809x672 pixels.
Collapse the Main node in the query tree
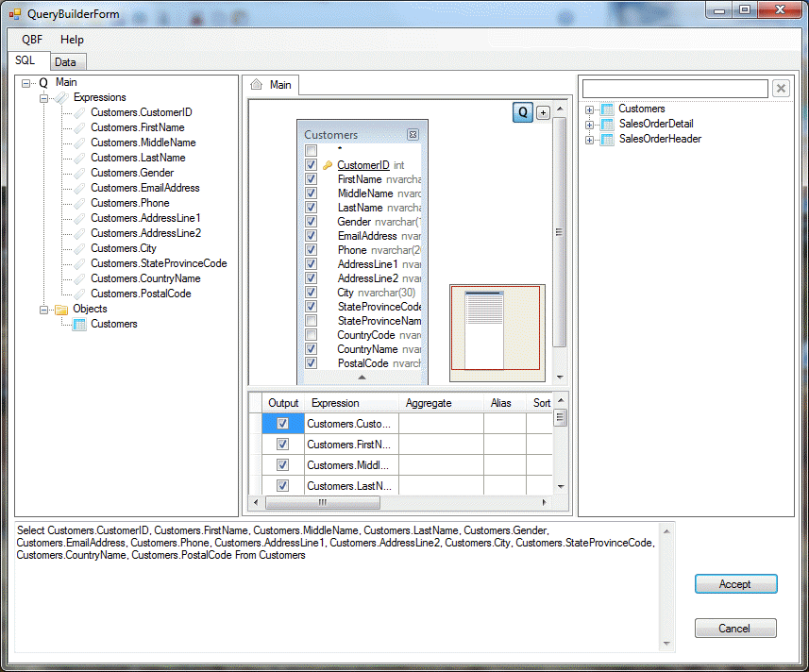coord(25,83)
